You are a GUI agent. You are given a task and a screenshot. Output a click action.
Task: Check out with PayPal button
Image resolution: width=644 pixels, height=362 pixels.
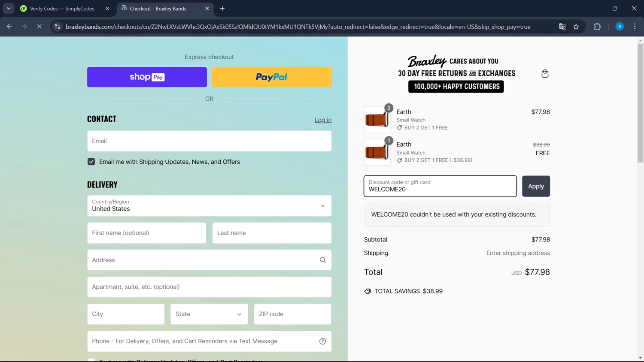(271, 77)
